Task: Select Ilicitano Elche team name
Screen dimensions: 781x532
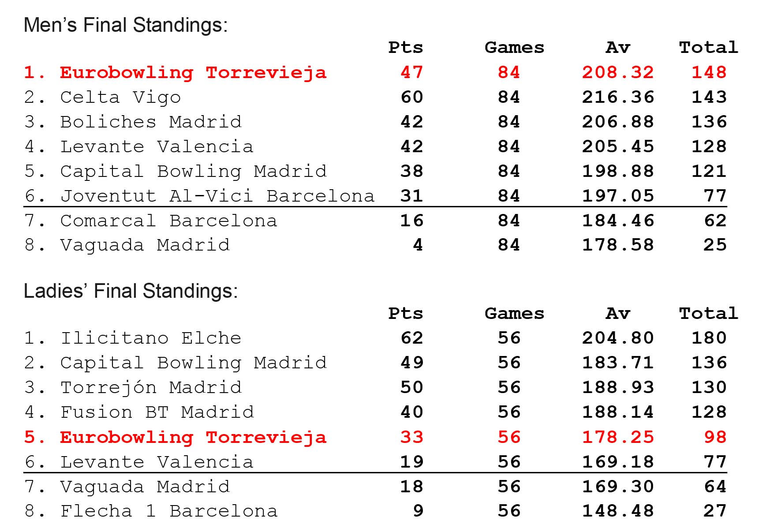Action: [x=151, y=338]
